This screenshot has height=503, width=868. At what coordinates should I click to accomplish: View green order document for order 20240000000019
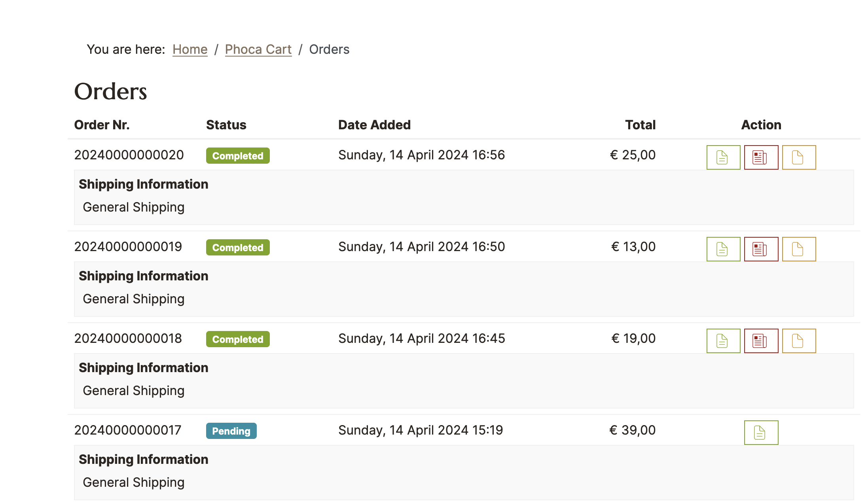(723, 249)
